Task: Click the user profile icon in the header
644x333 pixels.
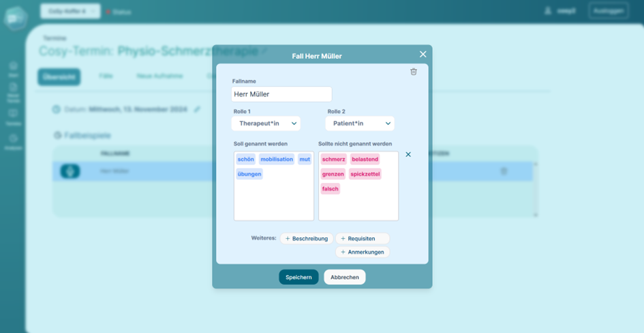Action: pos(547,11)
